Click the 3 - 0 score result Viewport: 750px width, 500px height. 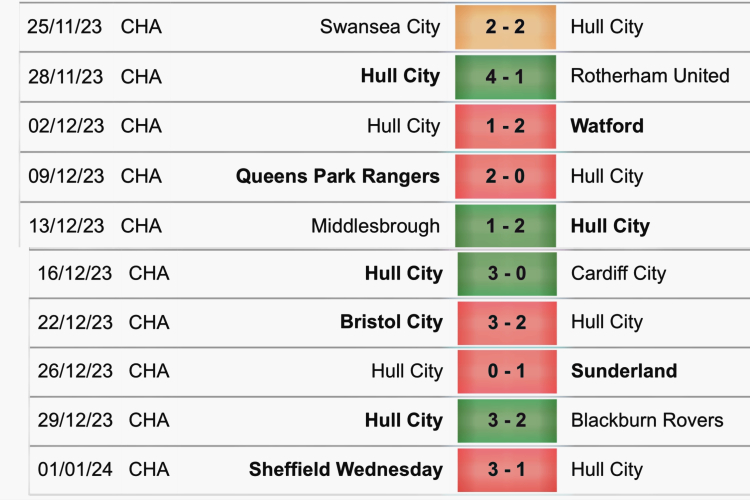[507, 273]
